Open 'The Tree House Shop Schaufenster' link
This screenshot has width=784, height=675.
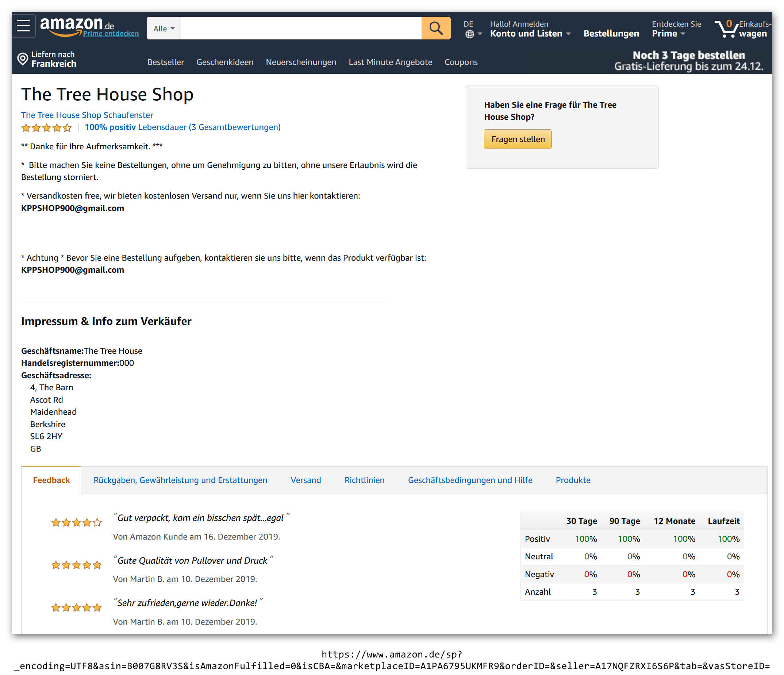[87, 115]
